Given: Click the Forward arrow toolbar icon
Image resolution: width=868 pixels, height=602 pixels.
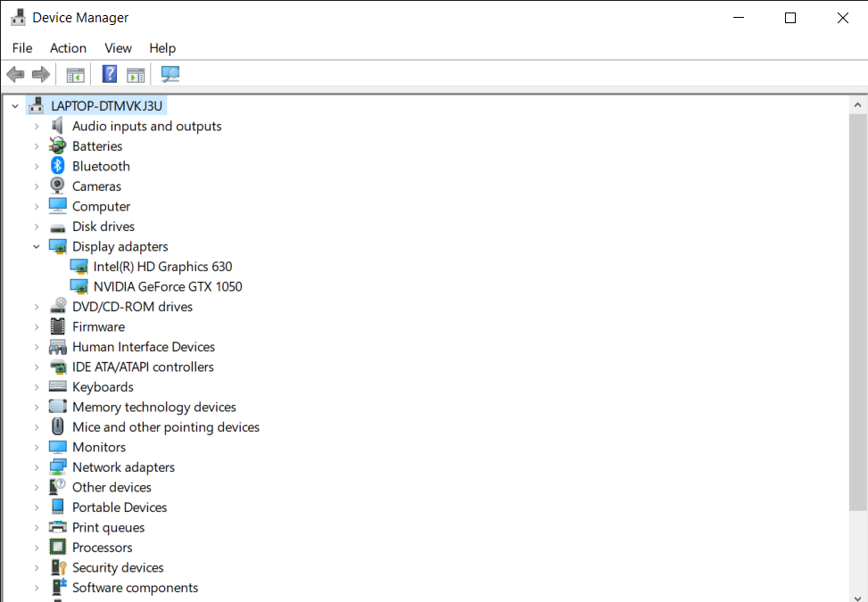Looking at the screenshot, I should [x=41, y=74].
